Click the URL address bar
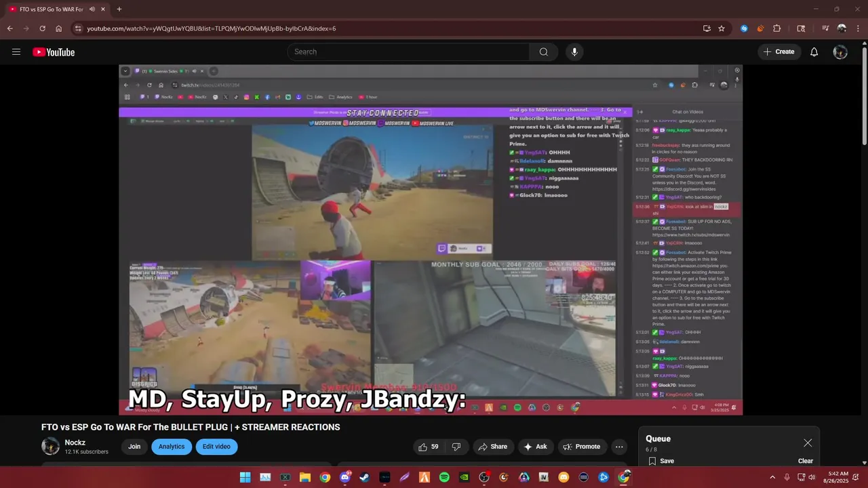Viewport: 868px width, 488px height. (390, 28)
